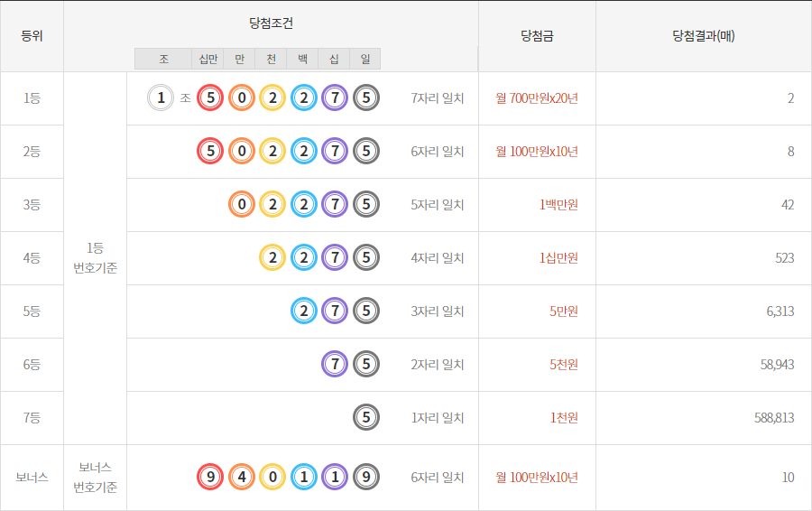The height and width of the screenshot is (511, 812).
Task: Pick the orange ball 0 in 3등 row
Action: 241,204
